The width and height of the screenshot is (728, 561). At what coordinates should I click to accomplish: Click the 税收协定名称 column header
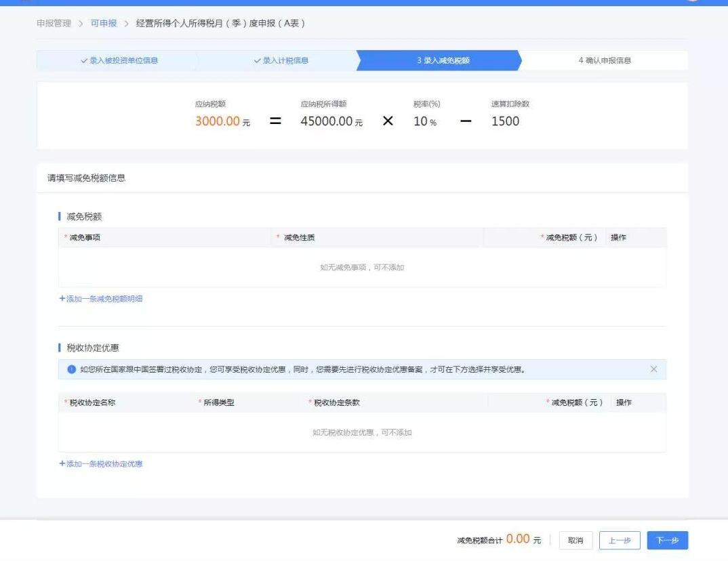pyautogui.click(x=96, y=402)
